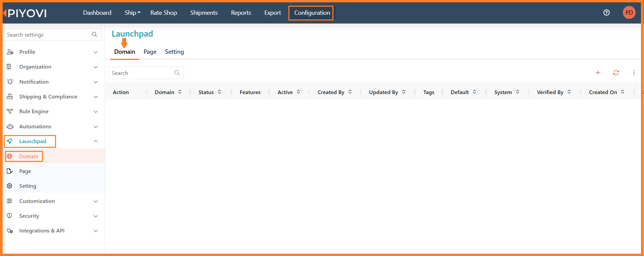Open the Shipments page

click(204, 13)
